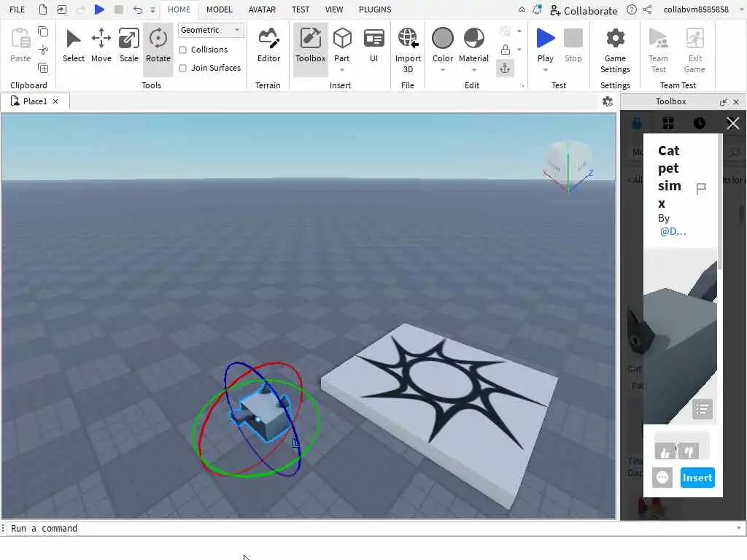Vote thumbs up on Cat pet asset
The image size is (747, 560).
665,451
